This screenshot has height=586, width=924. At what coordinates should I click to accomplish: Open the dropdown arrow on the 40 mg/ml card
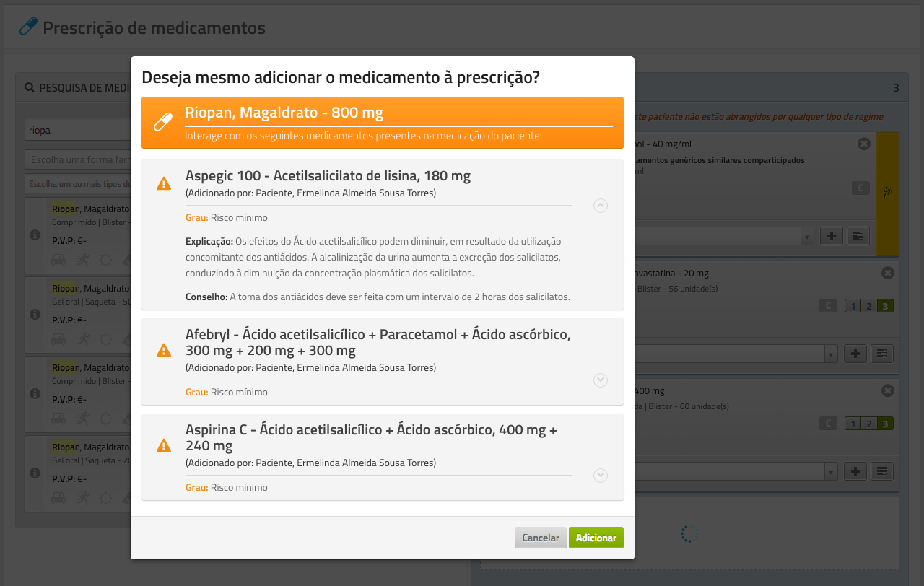[x=807, y=236]
